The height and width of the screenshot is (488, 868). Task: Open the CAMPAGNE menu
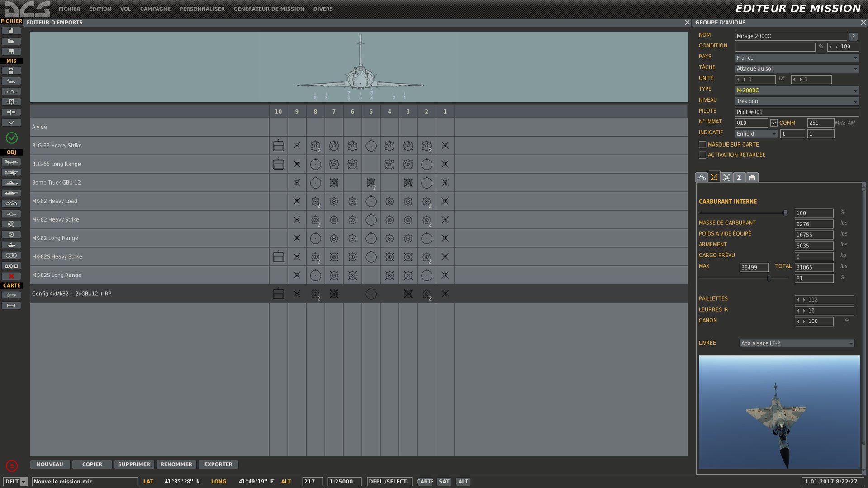pos(155,9)
